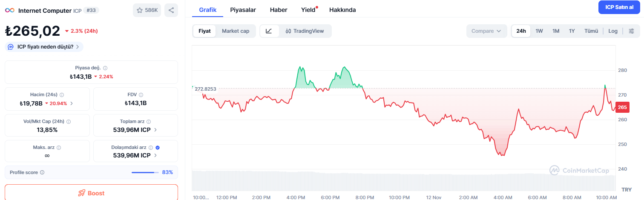Click the line chart type icon
Screen dimensions: 644x200
(269, 31)
